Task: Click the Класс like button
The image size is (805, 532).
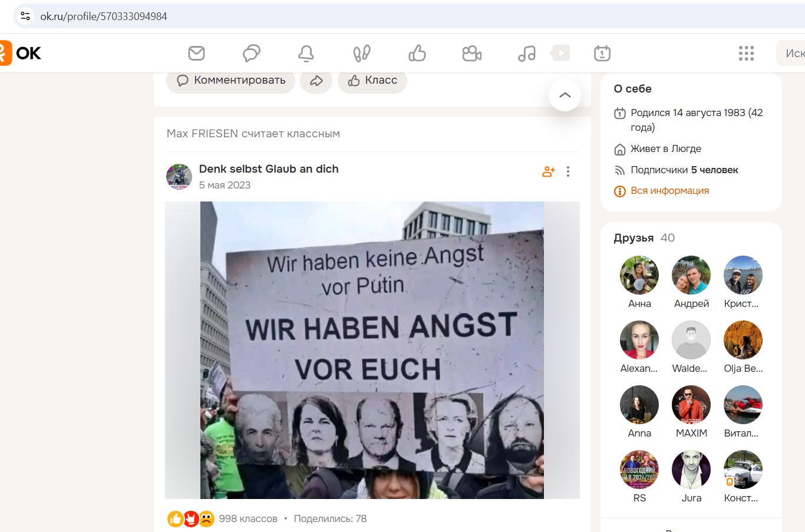Action: pyautogui.click(x=372, y=81)
